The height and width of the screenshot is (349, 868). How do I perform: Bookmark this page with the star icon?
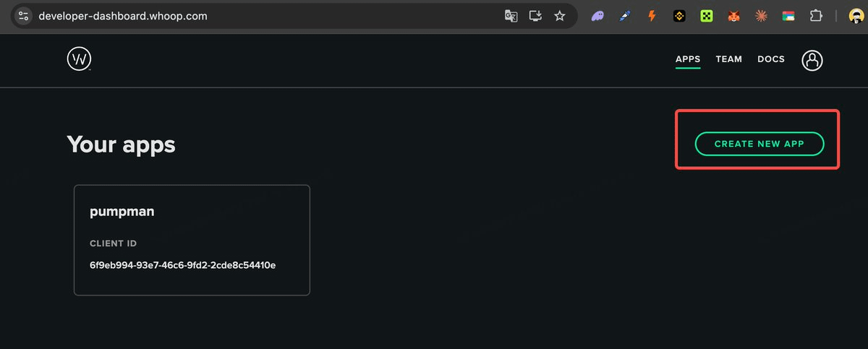pyautogui.click(x=559, y=15)
